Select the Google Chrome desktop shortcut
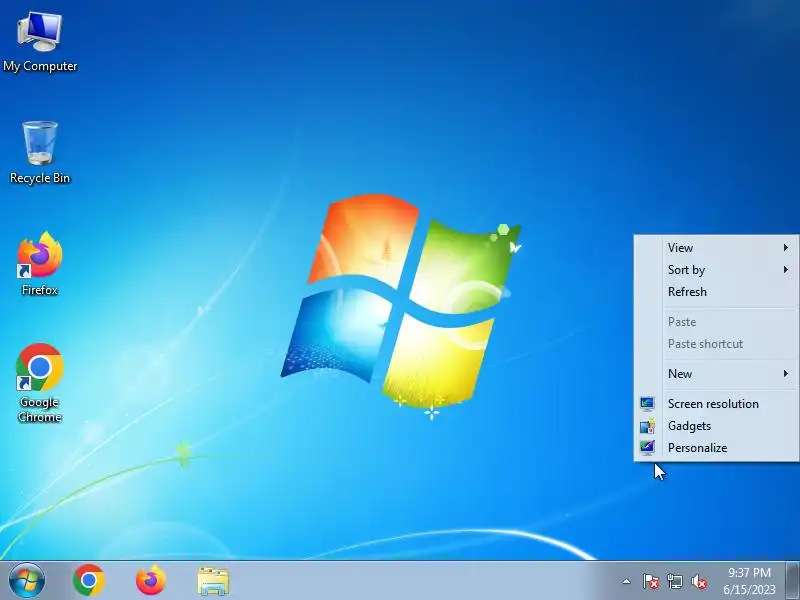Image resolution: width=800 pixels, height=600 pixels. [40, 383]
